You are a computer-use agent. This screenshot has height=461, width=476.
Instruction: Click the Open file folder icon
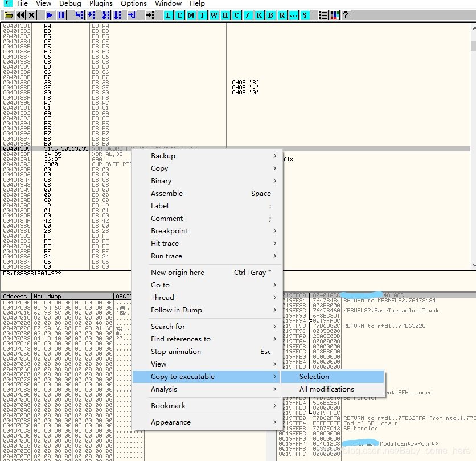click(x=9, y=15)
